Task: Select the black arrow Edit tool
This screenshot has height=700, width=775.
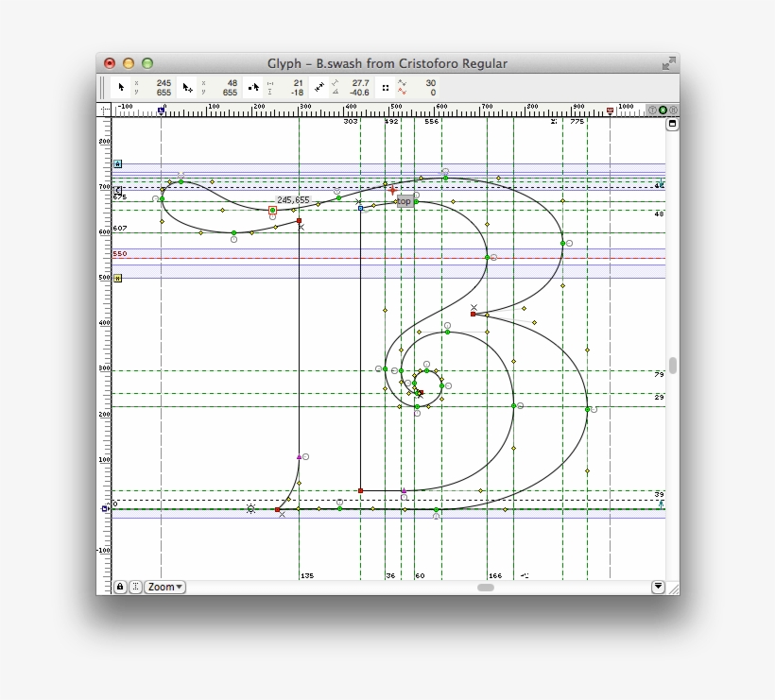Action: (123, 87)
